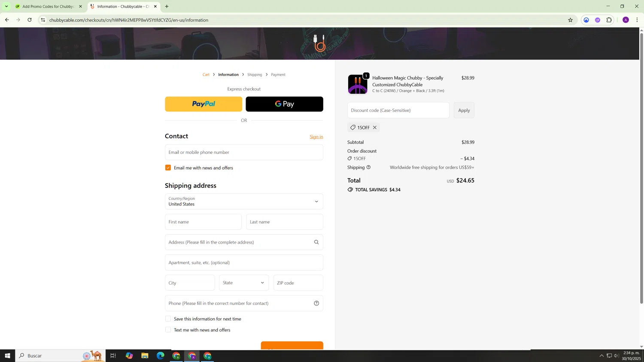This screenshot has width=644, height=362.
Task: Click Apply discount button
Action: pos(464,110)
